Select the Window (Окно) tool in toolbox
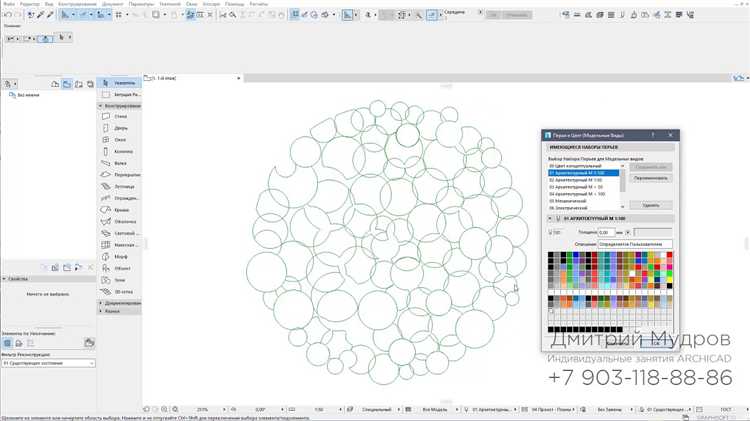The image size is (750, 421). [119, 140]
